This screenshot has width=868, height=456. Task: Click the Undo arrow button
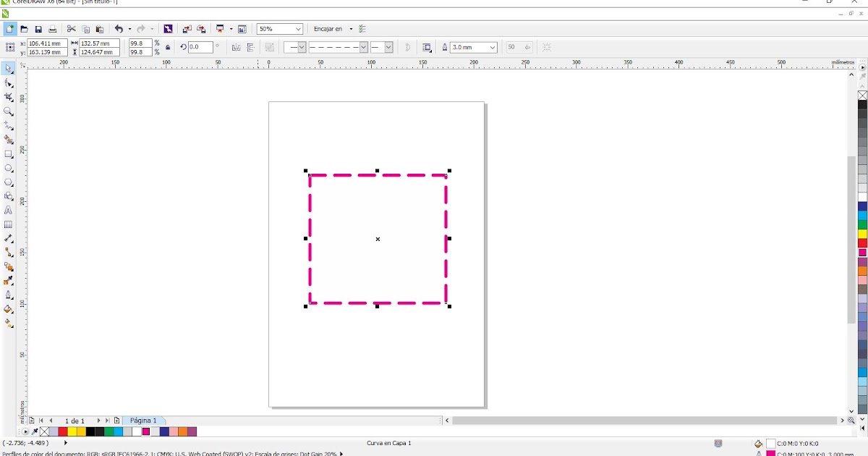(x=119, y=29)
